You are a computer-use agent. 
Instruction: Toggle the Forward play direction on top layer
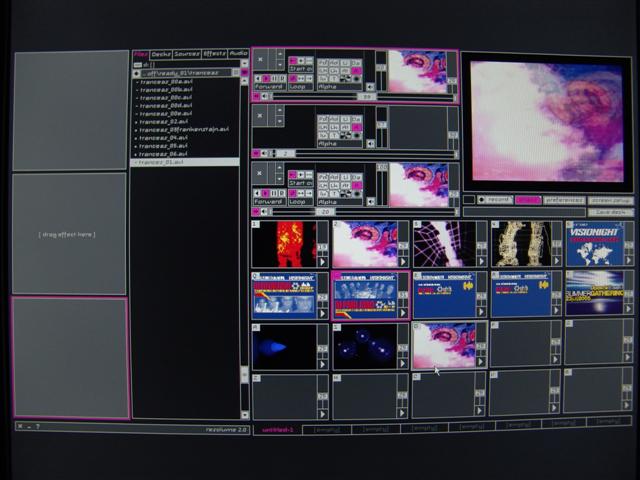click(x=269, y=87)
